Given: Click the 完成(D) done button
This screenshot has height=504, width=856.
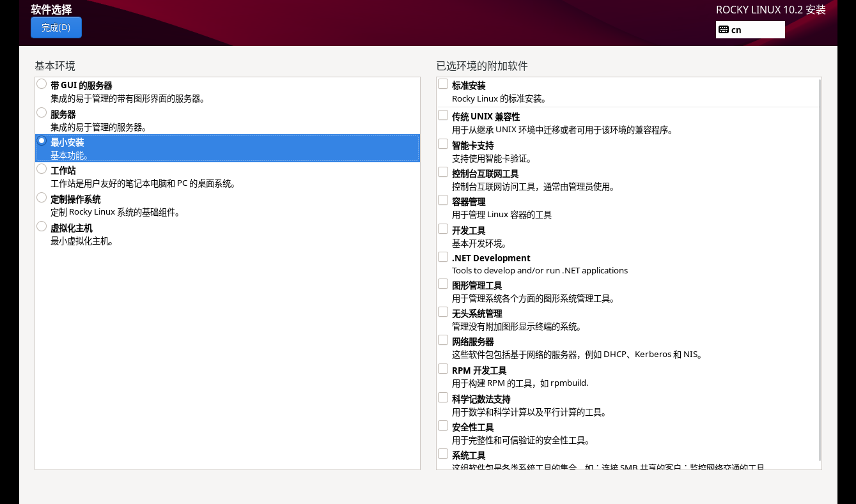Looking at the screenshot, I should pyautogui.click(x=56, y=27).
